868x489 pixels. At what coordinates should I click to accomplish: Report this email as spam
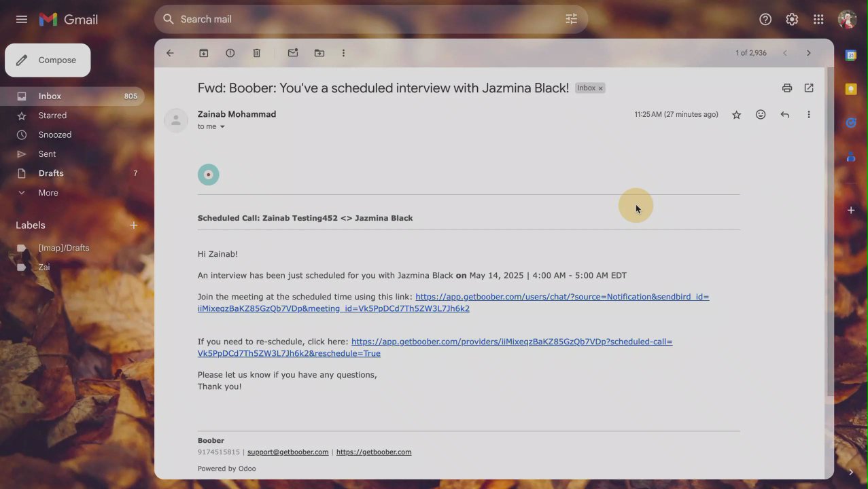pos(230,53)
